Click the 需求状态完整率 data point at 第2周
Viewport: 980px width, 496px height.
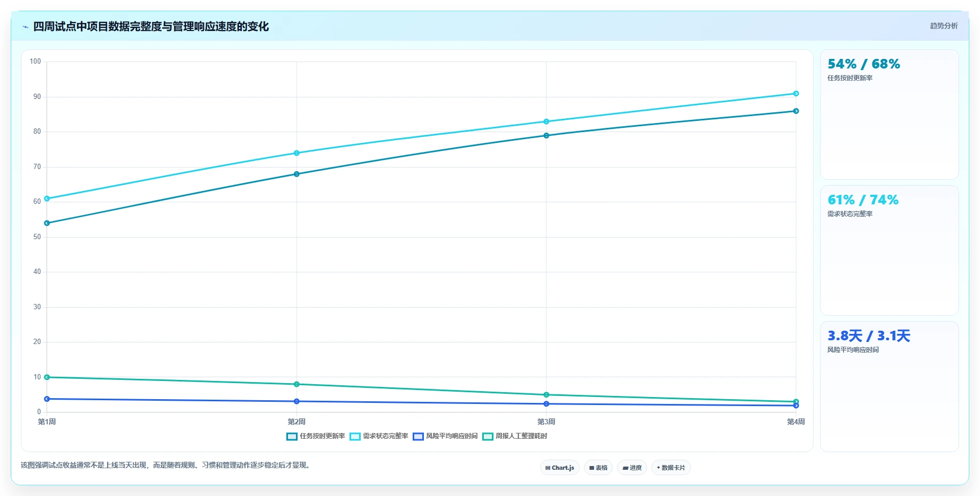(x=297, y=153)
